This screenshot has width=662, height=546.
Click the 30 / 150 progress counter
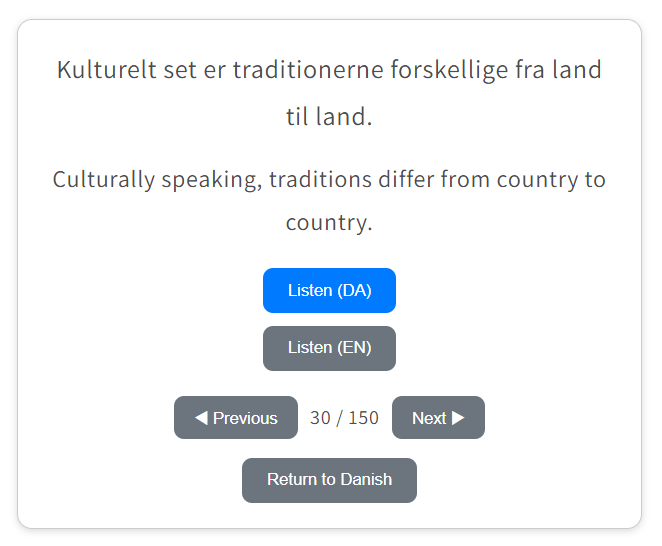(x=344, y=418)
